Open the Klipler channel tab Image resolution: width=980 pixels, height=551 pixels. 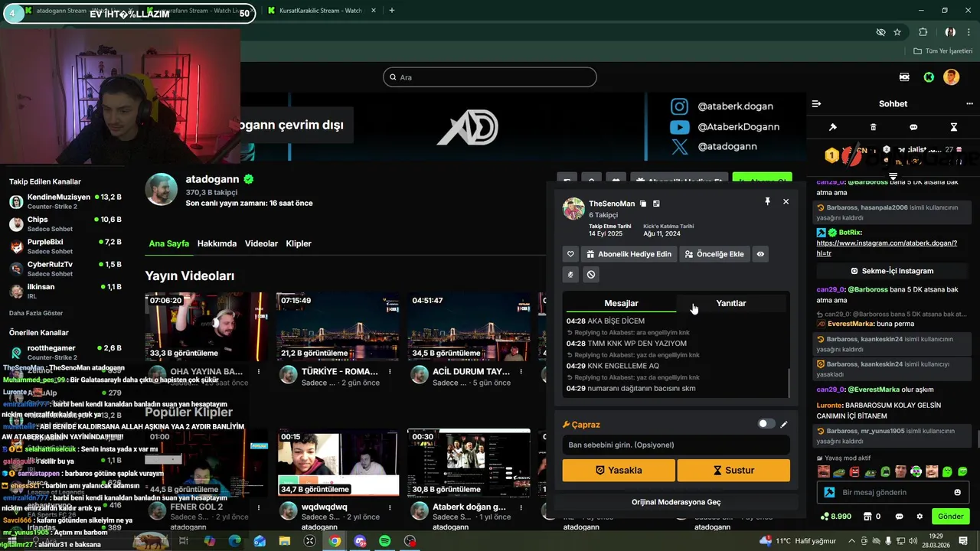299,243
